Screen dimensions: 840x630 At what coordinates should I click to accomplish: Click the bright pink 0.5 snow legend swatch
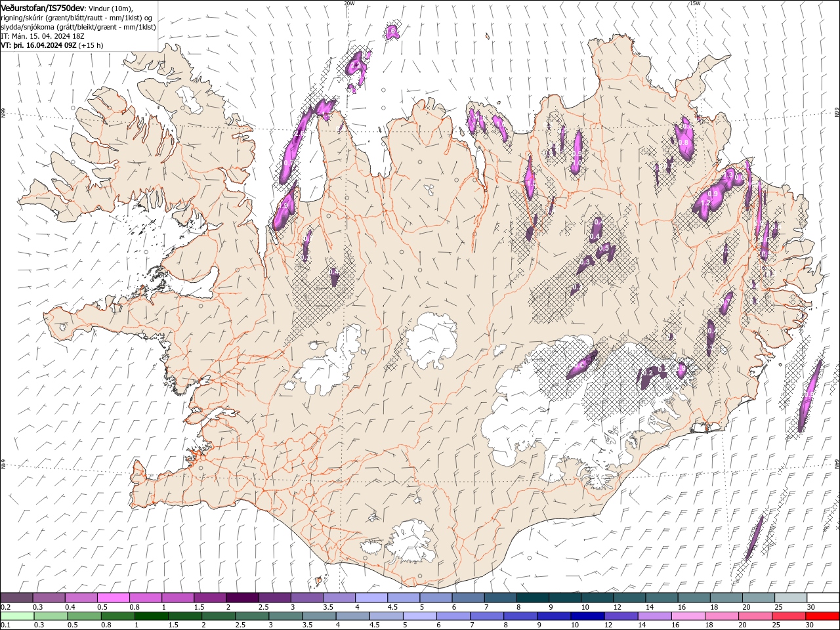click(x=113, y=598)
